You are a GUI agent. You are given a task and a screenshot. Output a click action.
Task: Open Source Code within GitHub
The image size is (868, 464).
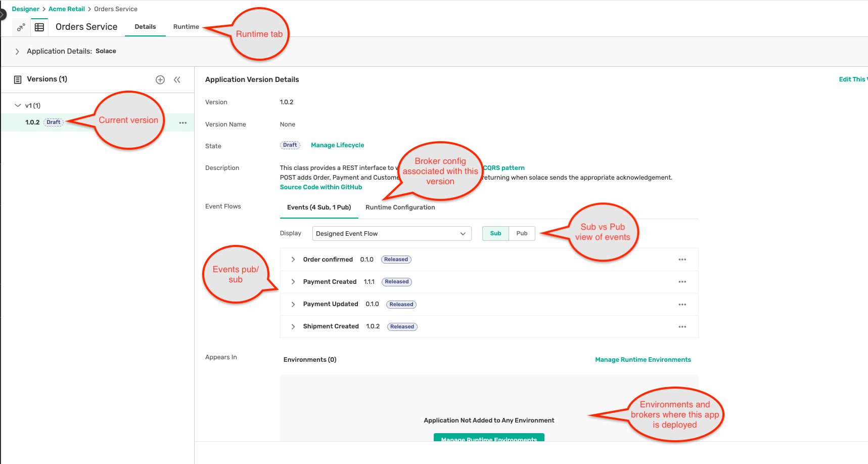pyautogui.click(x=321, y=187)
